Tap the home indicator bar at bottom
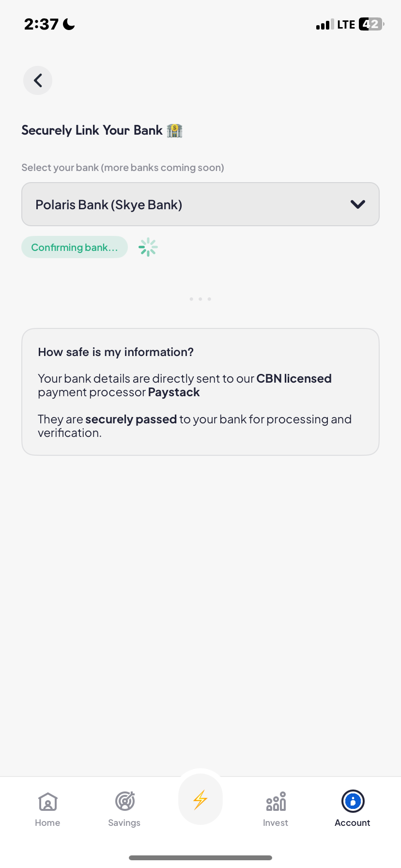This screenshot has width=401, height=868. coord(200,858)
